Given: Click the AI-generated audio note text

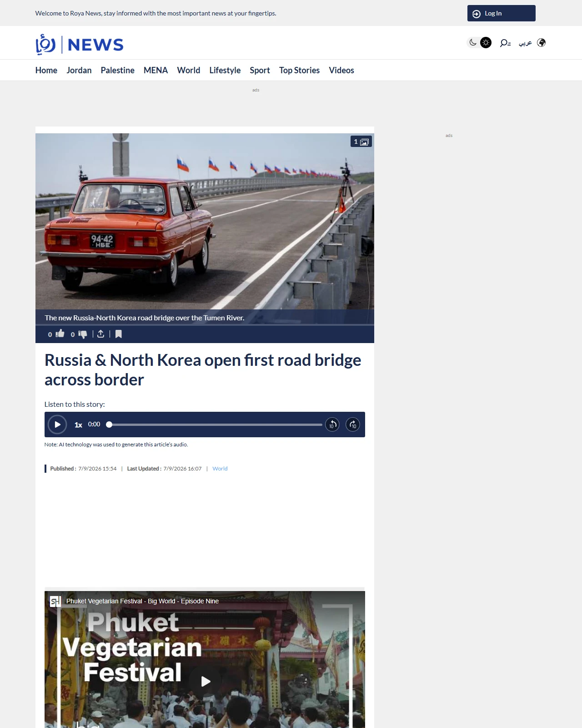Looking at the screenshot, I should (116, 445).
